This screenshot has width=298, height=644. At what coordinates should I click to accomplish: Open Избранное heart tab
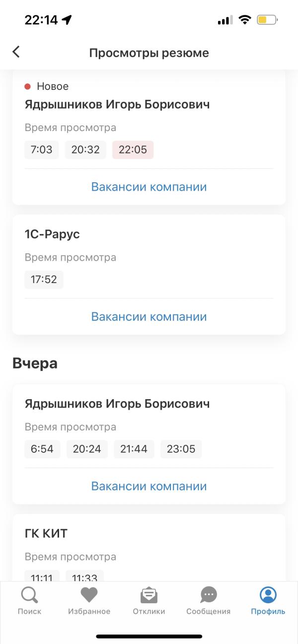[89, 601]
